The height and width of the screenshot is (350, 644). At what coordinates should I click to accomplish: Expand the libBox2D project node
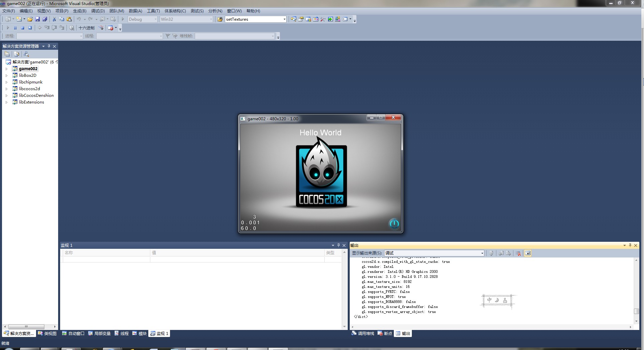coord(6,75)
